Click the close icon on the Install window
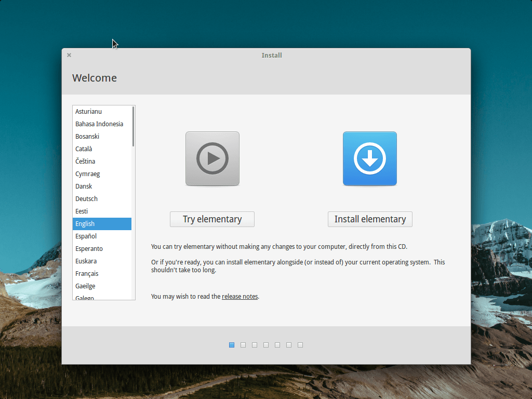The width and height of the screenshot is (532, 399). click(69, 55)
